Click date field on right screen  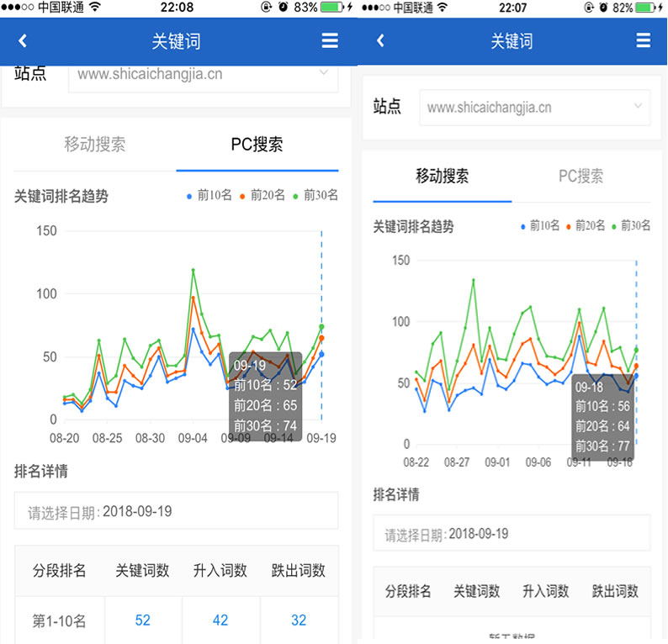512,534
